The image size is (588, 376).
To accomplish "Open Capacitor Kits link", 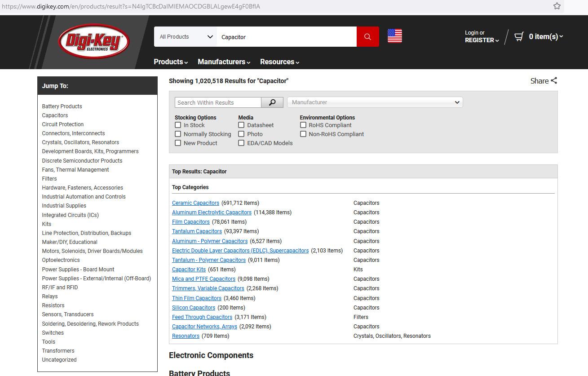I will tap(189, 270).
